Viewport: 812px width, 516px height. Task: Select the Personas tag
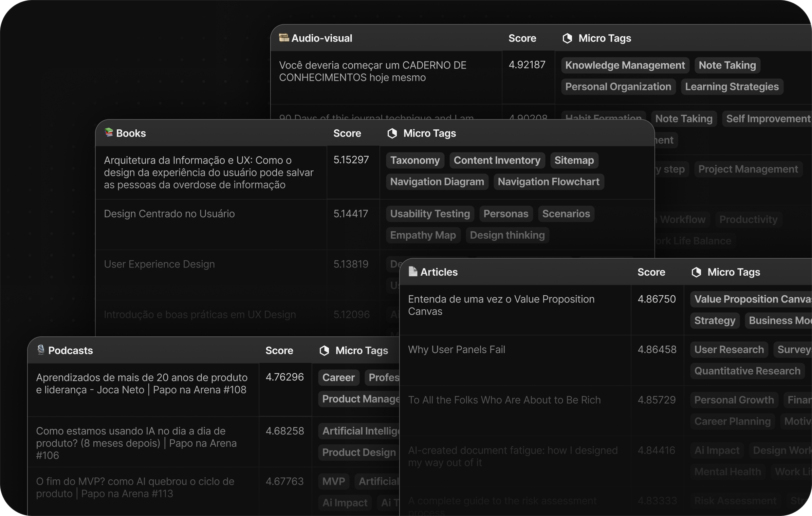tap(506, 214)
